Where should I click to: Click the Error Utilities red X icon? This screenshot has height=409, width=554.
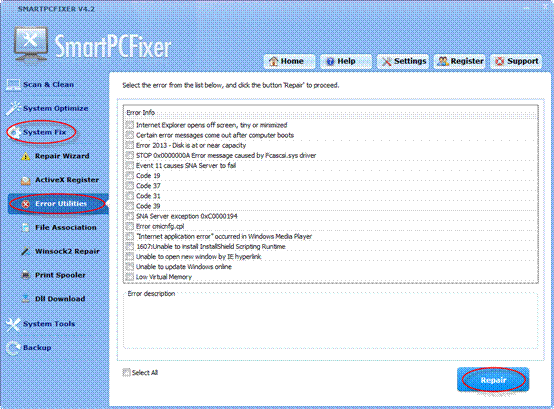(x=25, y=204)
